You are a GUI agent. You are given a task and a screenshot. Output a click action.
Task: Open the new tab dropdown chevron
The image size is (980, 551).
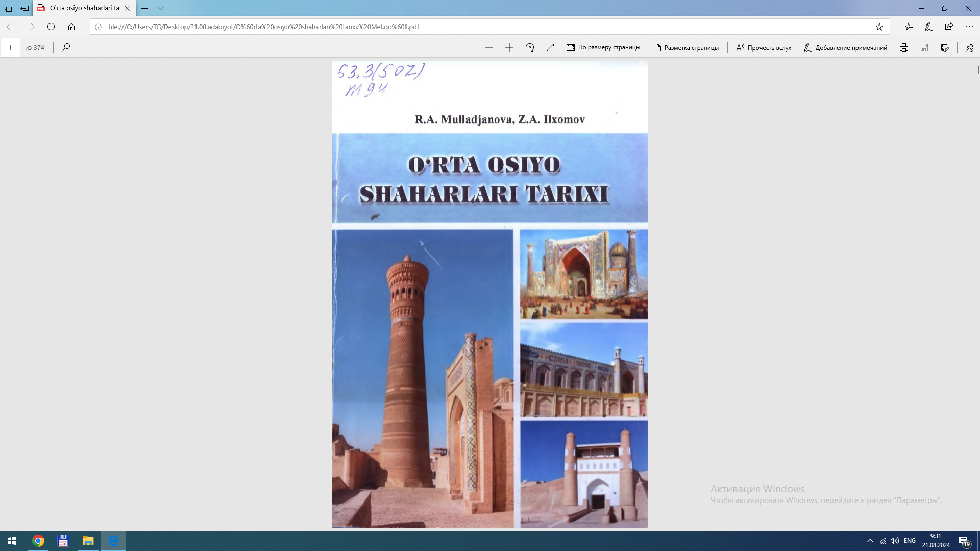point(160,8)
